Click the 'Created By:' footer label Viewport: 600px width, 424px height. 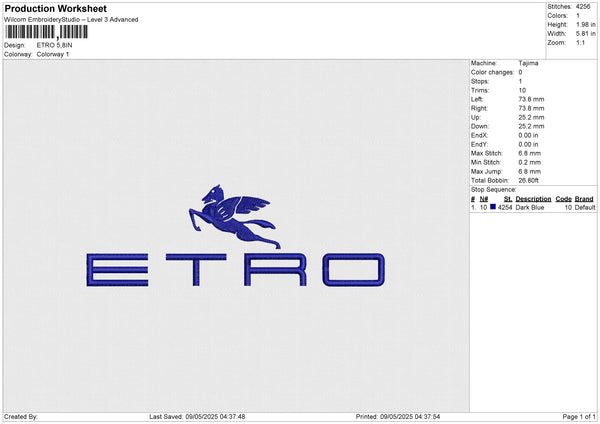tap(21, 416)
